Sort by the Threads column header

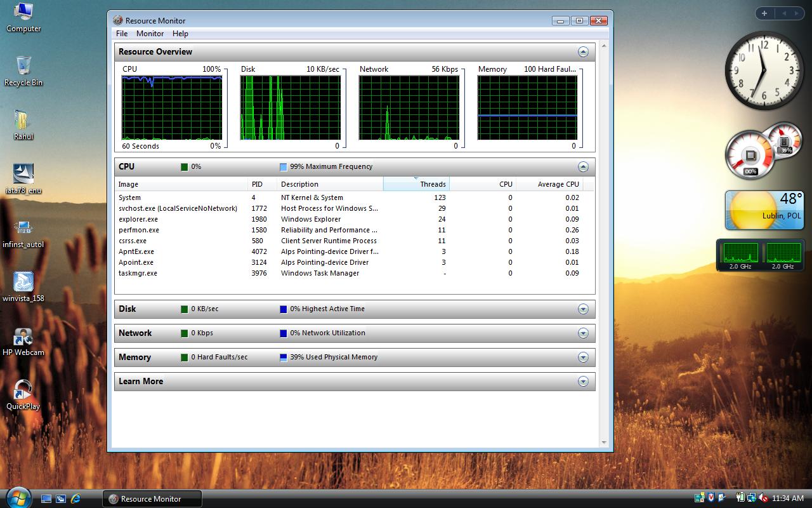(x=416, y=184)
